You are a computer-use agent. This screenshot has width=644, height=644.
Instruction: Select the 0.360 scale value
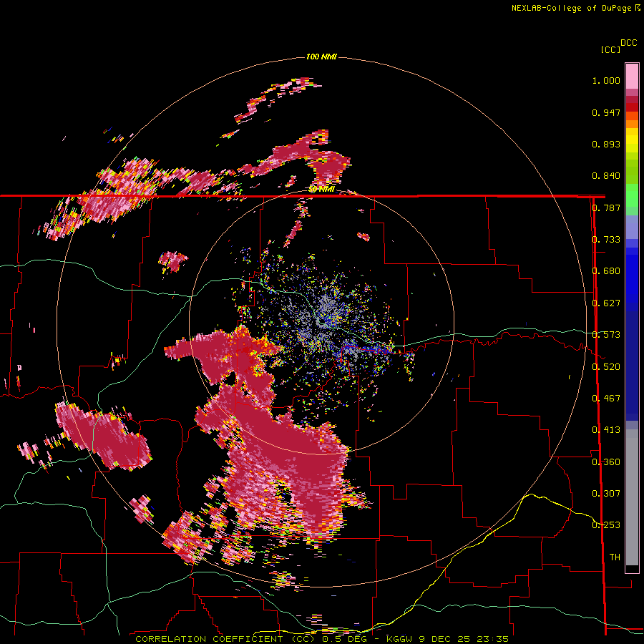(606, 462)
